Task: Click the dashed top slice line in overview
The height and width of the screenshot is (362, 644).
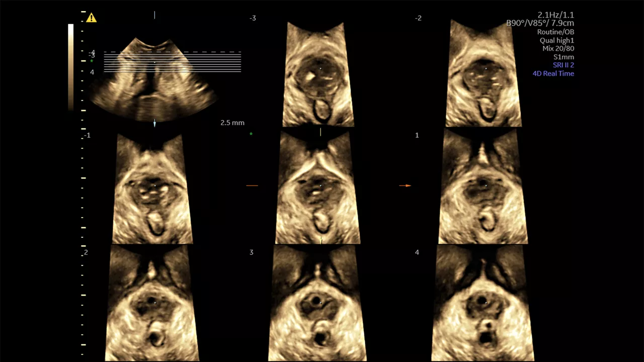Action: 172,52
